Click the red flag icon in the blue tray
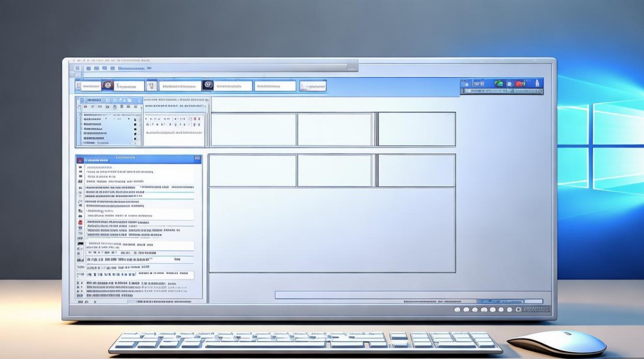The height and width of the screenshot is (359, 644). [520, 83]
